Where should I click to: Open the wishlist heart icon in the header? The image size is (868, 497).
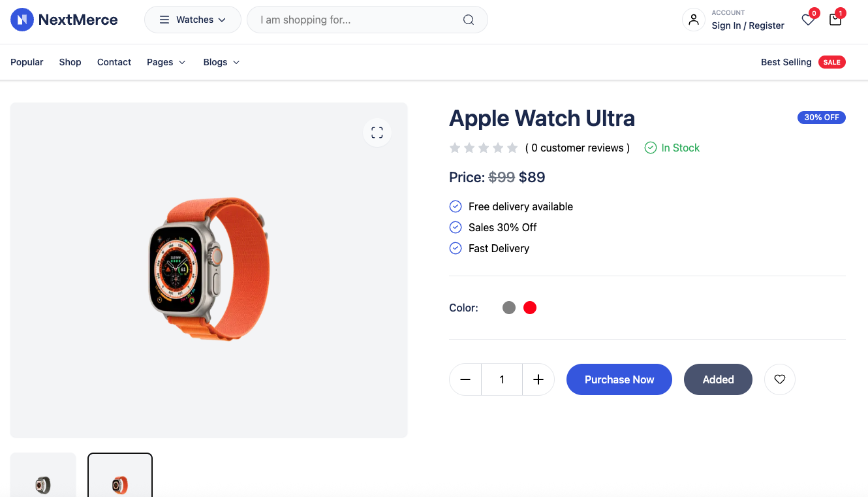pos(808,21)
